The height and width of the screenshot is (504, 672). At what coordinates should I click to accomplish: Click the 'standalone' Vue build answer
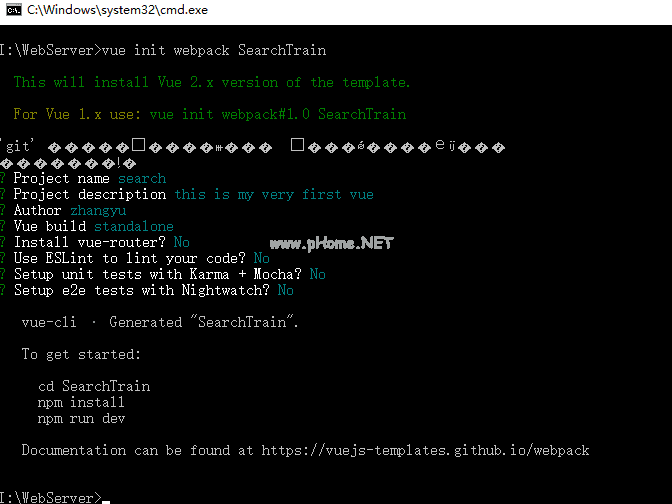(x=134, y=226)
